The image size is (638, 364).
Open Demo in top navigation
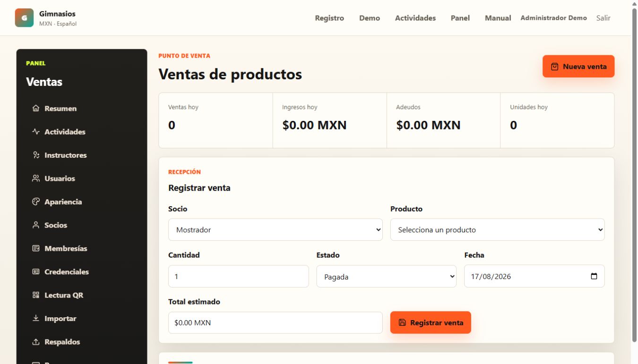pyautogui.click(x=370, y=18)
